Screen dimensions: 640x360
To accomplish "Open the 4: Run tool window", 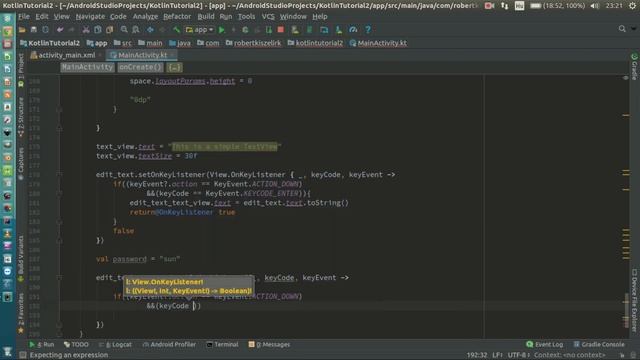I will pyautogui.click(x=41, y=344).
